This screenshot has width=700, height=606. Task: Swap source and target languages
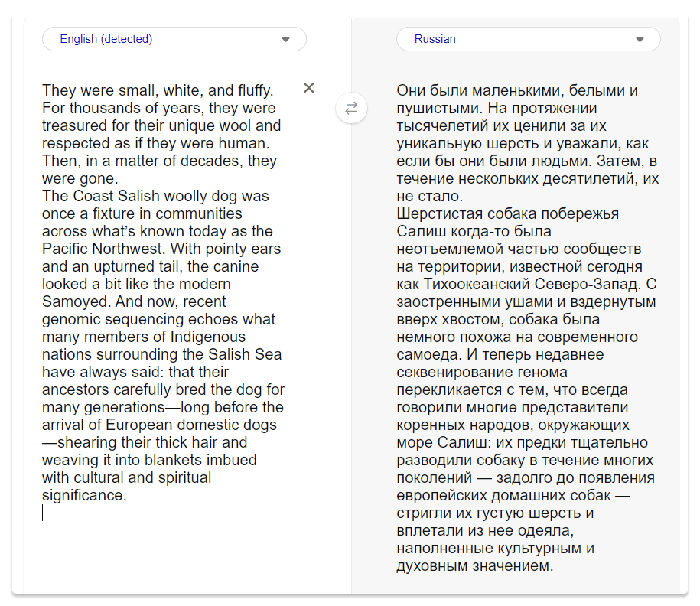point(351,108)
